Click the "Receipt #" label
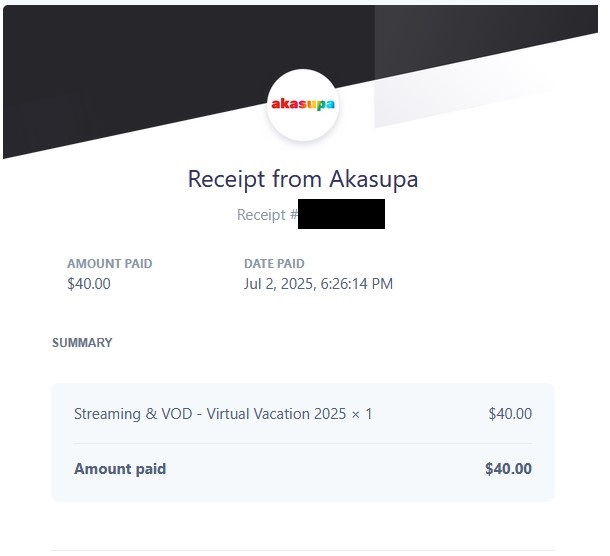Screen dimensions: 610x556 [267, 215]
